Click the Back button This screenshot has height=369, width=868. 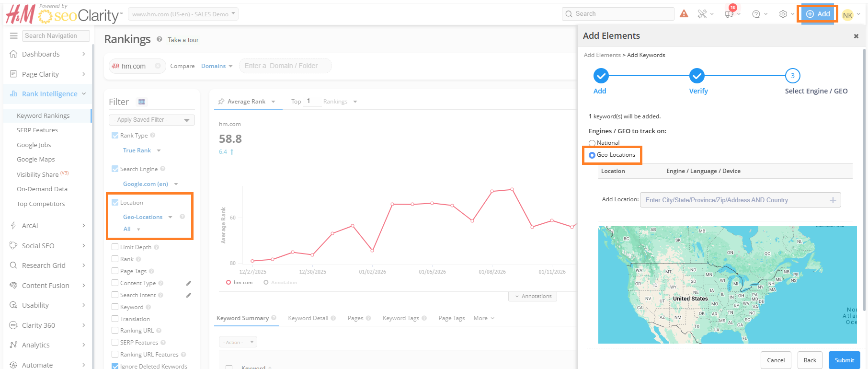tap(810, 360)
